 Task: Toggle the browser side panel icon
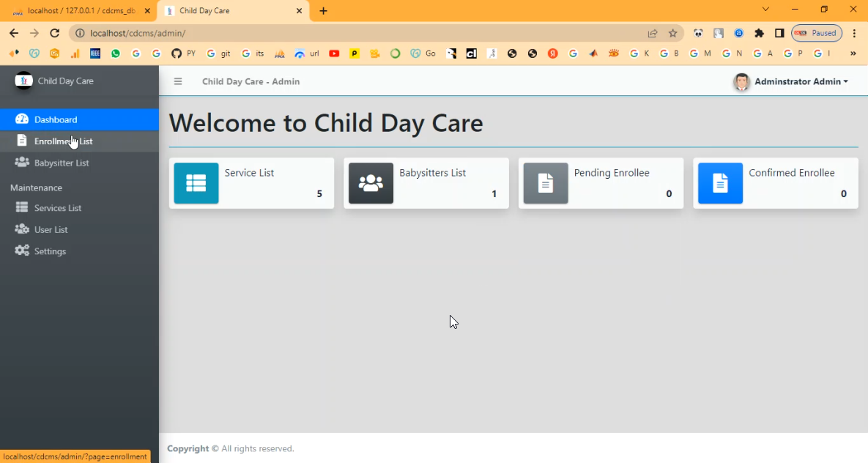[x=779, y=33]
